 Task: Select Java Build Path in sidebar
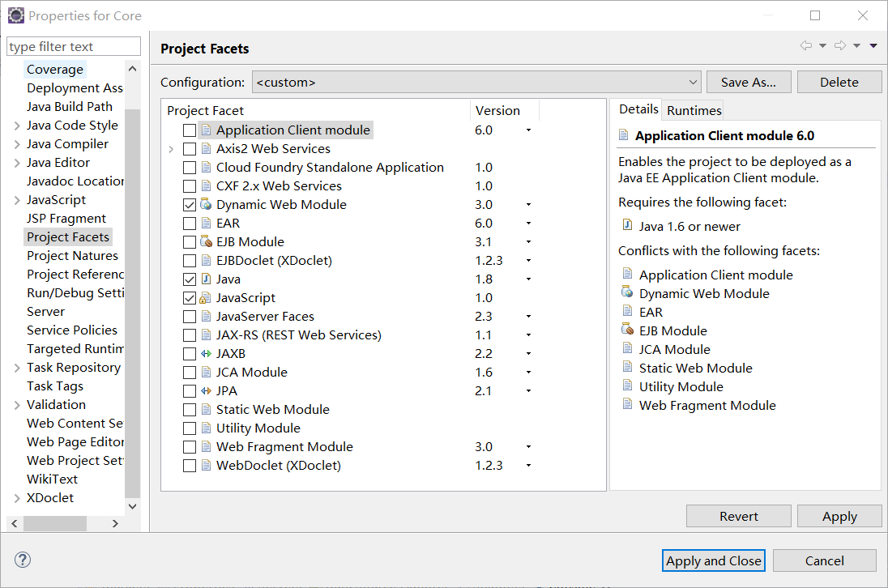click(x=69, y=106)
